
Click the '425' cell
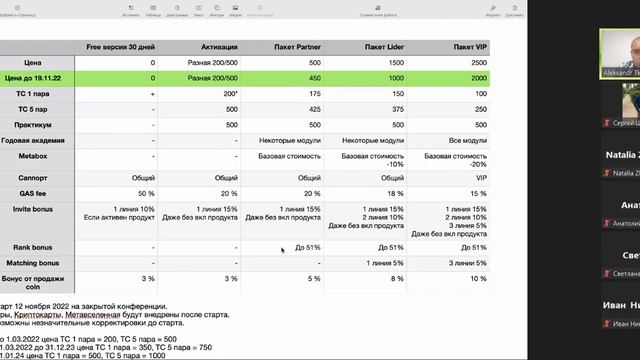pos(282,109)
